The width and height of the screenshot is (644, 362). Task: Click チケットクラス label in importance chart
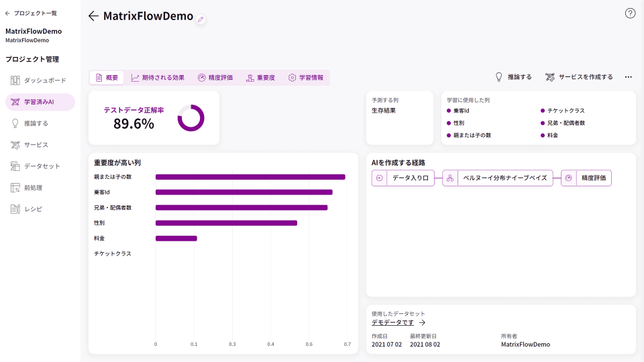113,253
